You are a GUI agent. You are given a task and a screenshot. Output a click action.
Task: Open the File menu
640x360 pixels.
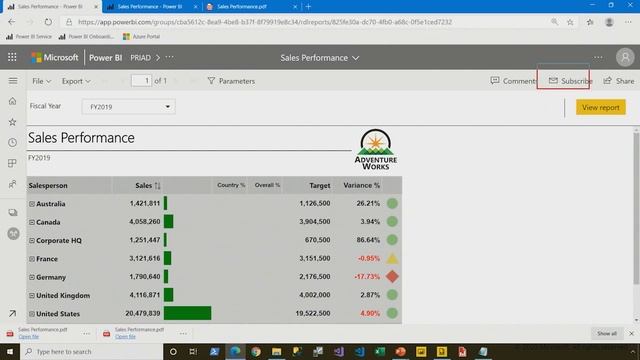[41, 81]
